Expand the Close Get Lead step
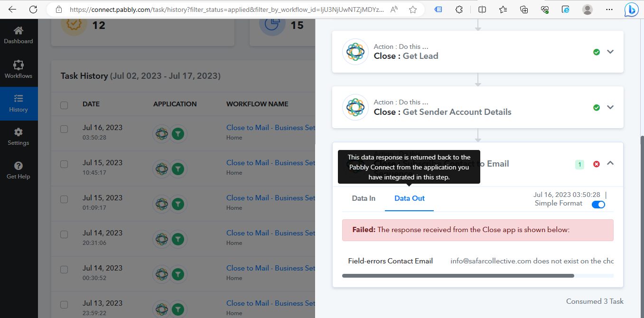 610,52
